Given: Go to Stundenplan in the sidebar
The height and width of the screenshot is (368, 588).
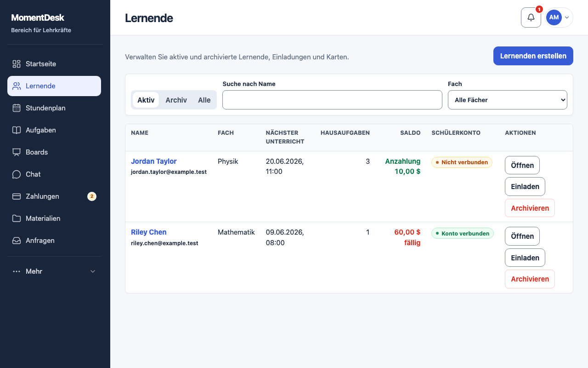Looking at the screenshot, I should click(x=54, y=108).
